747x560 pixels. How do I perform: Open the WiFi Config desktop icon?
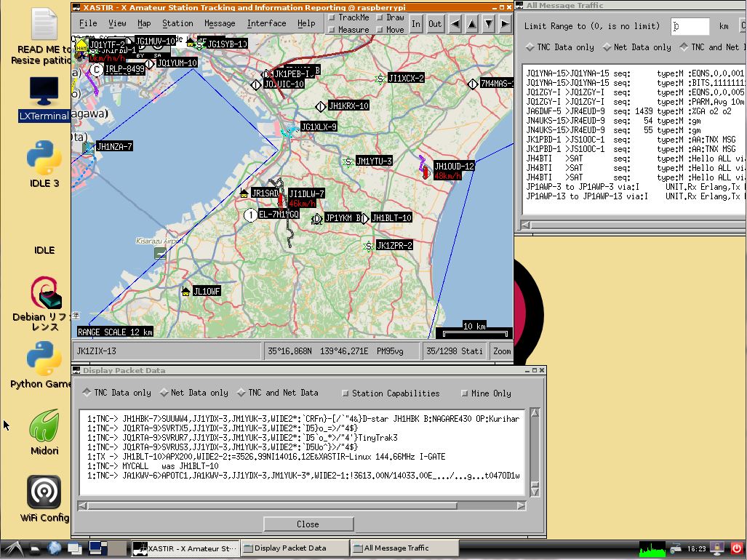pos(44,492)
